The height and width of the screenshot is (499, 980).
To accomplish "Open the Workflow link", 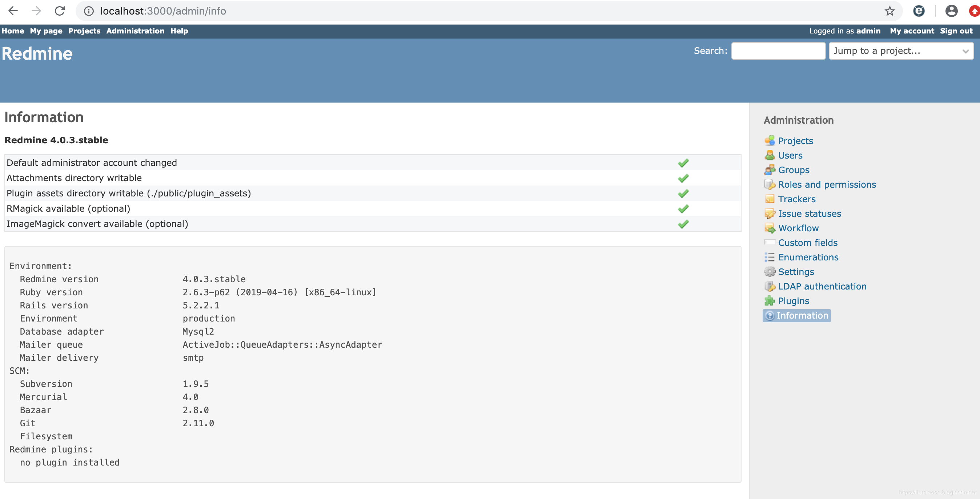I will 798,228.
